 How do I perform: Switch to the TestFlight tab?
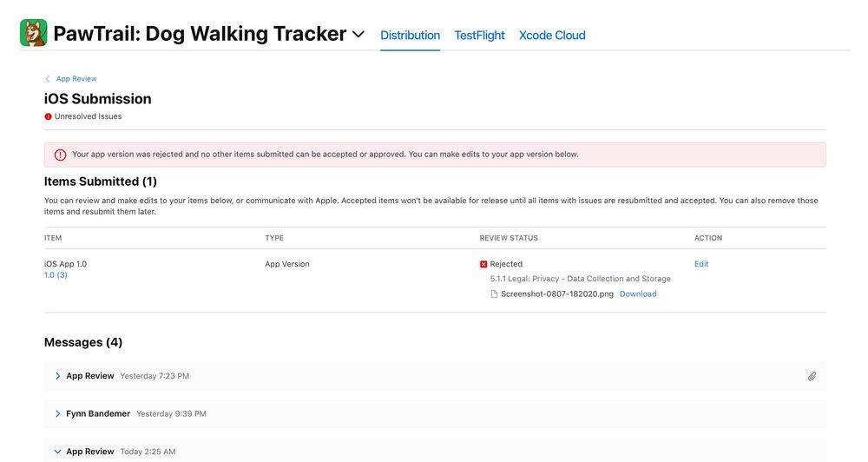point(479,35)
